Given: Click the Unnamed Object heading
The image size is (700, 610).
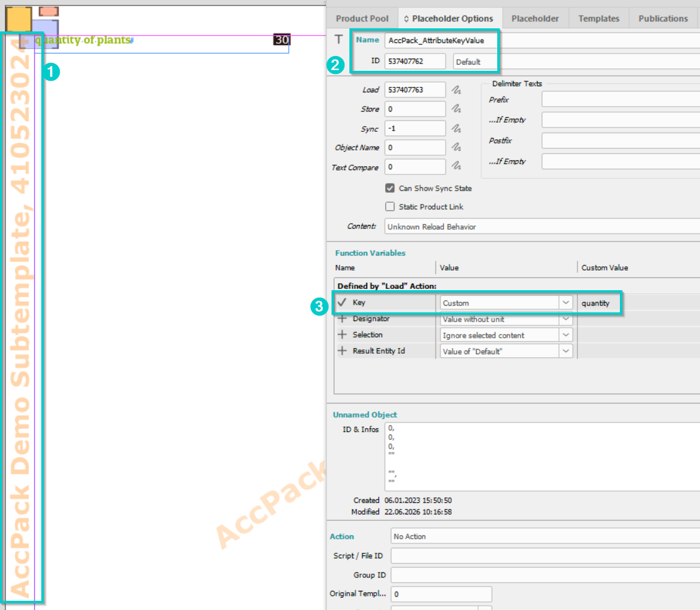Looking at the screenshot, I should click(365, 415).
